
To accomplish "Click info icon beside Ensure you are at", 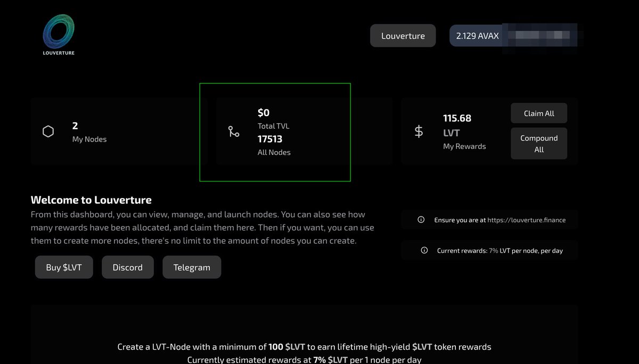I will [x=421, y=219].
